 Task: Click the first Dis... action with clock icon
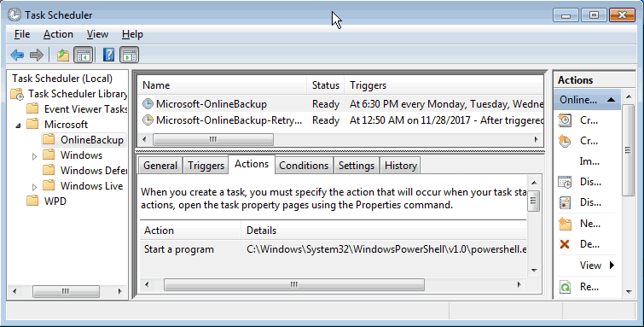tap(565, 182)
